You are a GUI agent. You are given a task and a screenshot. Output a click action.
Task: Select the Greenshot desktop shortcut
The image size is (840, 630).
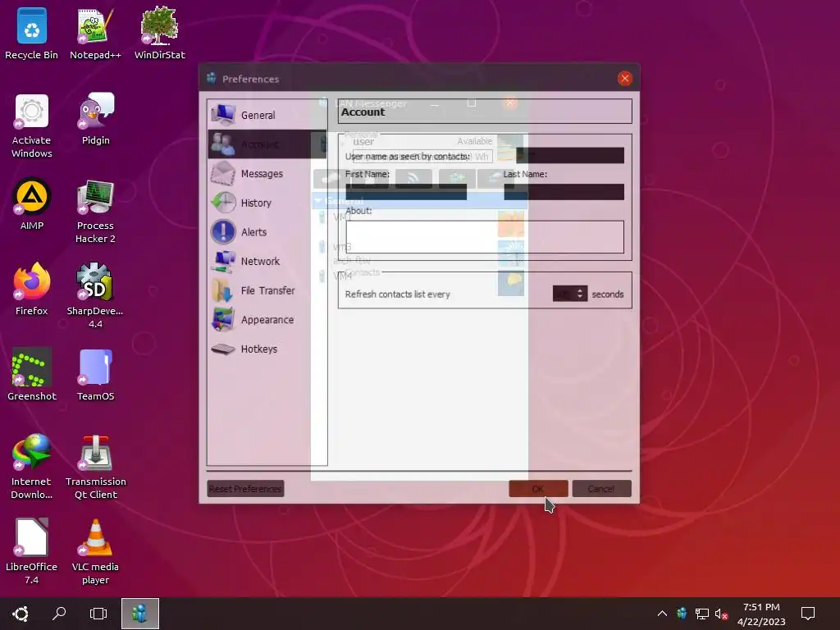(x=32, y=374)
